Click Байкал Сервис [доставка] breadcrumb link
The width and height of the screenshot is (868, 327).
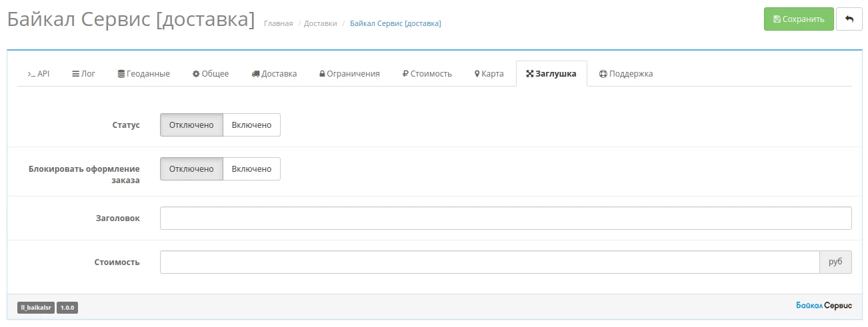(395, 23)
